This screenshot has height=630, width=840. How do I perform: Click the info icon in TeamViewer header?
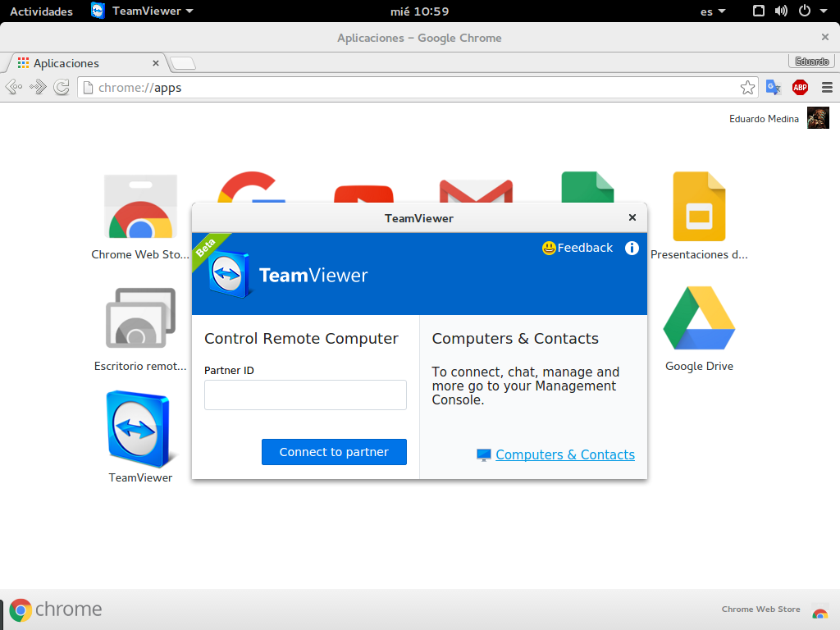point(632,248)
